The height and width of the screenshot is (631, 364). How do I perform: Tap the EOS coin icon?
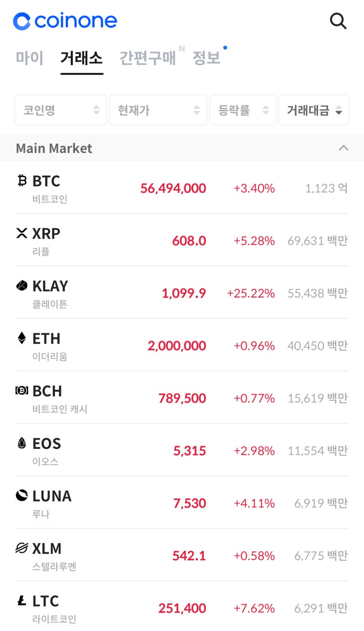click(x=22, y=443)
